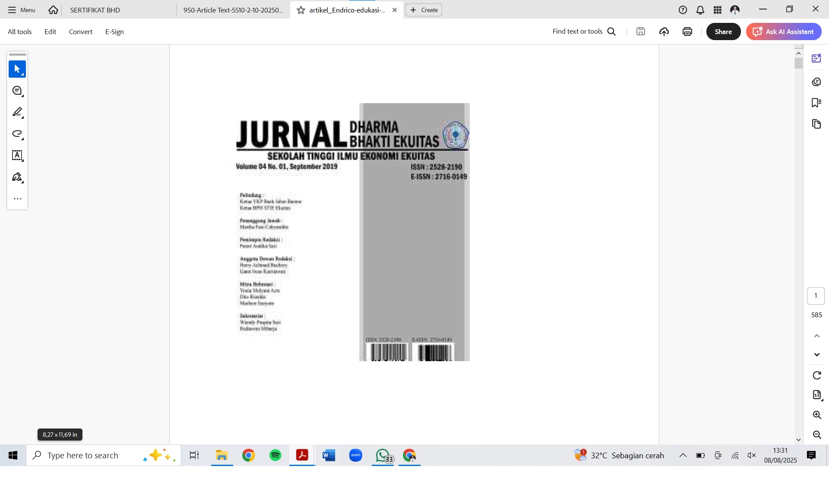Click the Save file disk icon
Viewport: 829px width, 504px height.
(641, 31)
